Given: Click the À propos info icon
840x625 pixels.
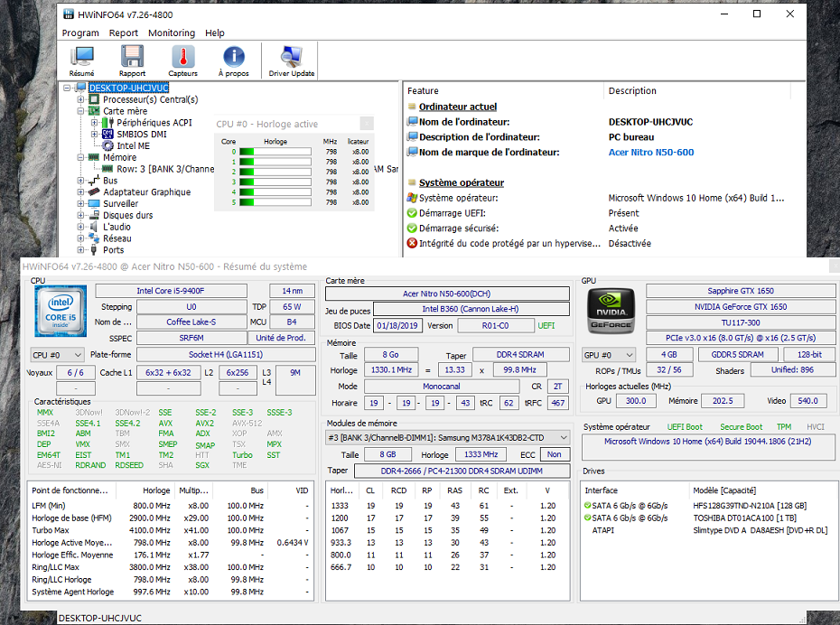Looking at the screenshot, I should point(234,61).
